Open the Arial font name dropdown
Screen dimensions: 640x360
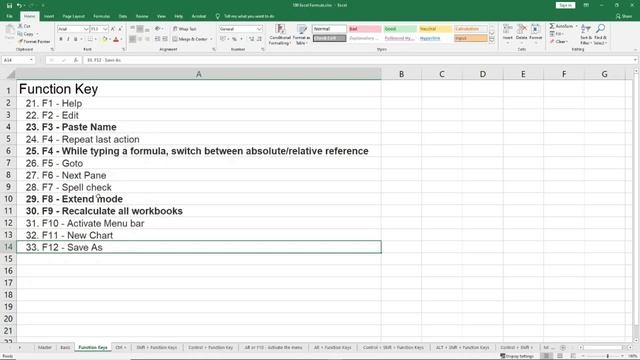[86, 29]
